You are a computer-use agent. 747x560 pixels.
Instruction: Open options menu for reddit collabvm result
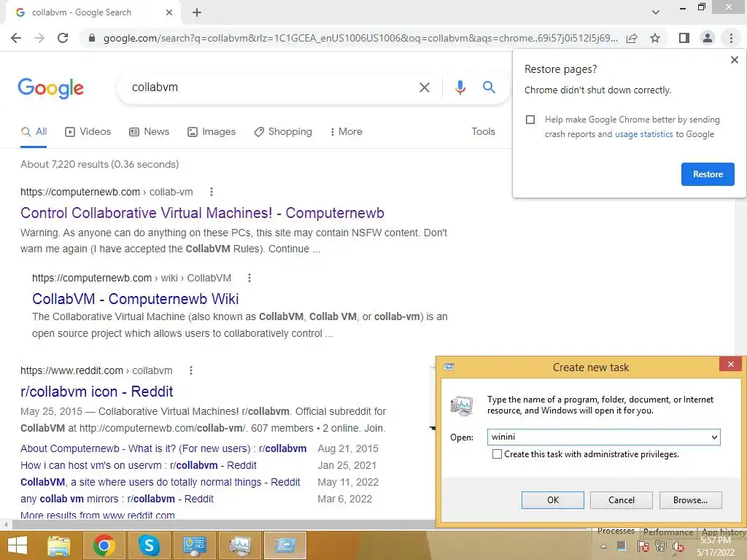click(191, 370)
